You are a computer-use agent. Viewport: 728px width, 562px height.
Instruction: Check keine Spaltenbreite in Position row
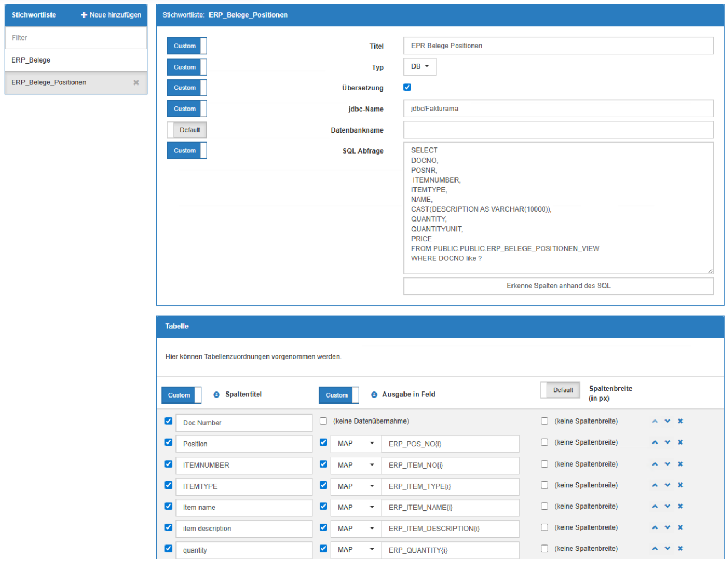click(544, 442)
